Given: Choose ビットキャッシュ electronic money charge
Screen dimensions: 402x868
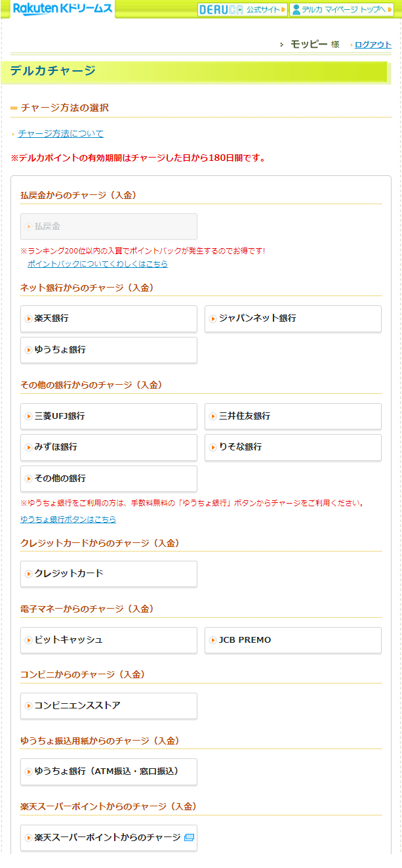Looking at the screenshot, I should click(109, 640).
